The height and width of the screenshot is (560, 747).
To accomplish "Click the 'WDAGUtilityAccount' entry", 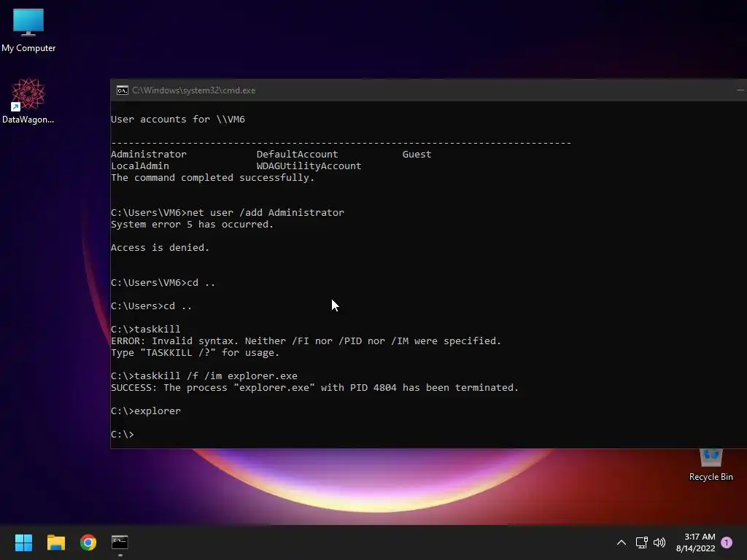I will click(x=309, y=166).
